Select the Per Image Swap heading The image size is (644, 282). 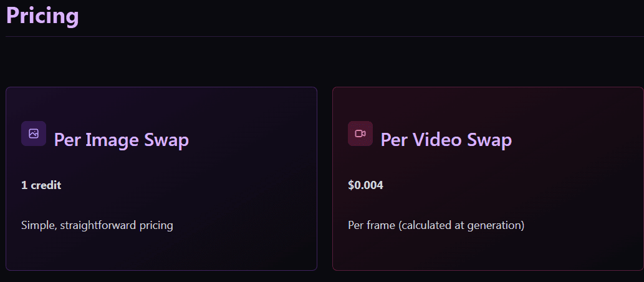point(121,140)
